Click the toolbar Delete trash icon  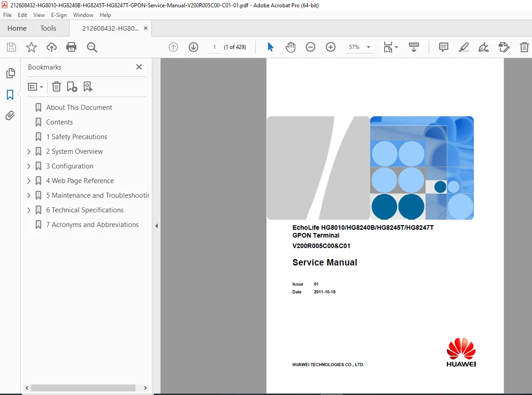pos(524,47)
